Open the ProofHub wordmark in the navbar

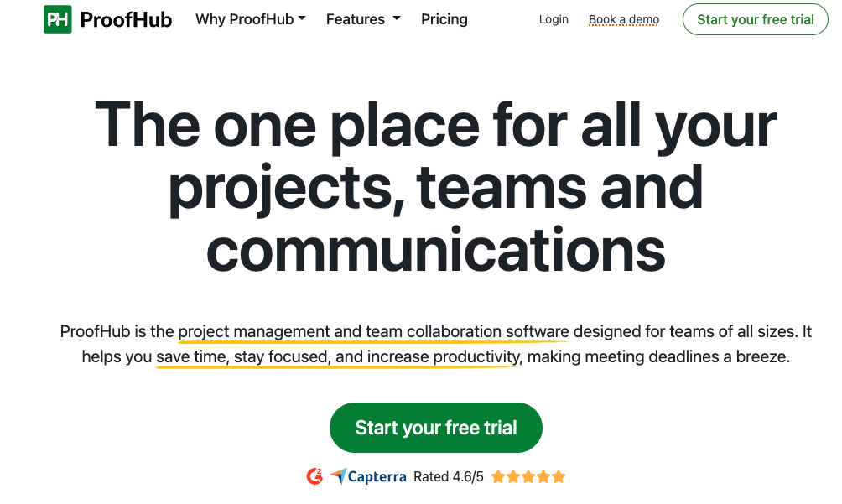(x=127, y=18)
